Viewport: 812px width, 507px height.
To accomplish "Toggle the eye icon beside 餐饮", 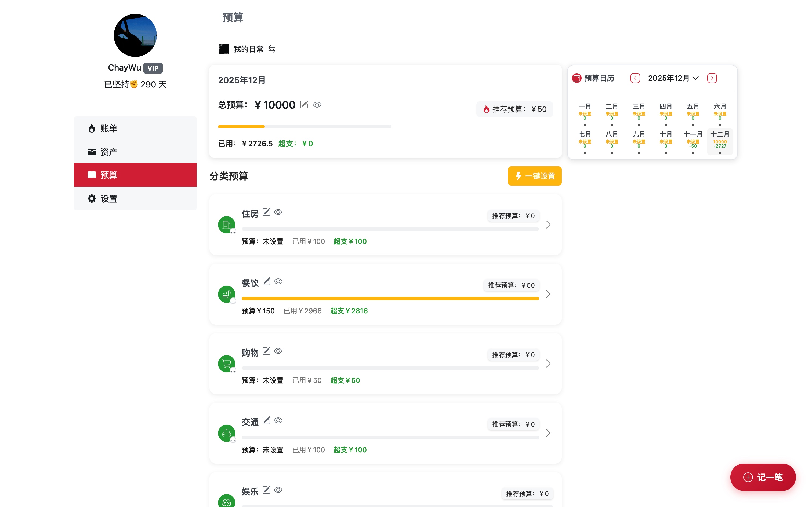I will pos(279,281).
